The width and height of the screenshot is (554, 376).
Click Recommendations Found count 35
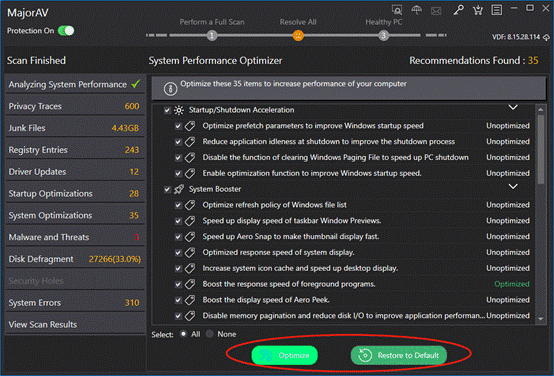pyautogui.click(x=533, y=60)
